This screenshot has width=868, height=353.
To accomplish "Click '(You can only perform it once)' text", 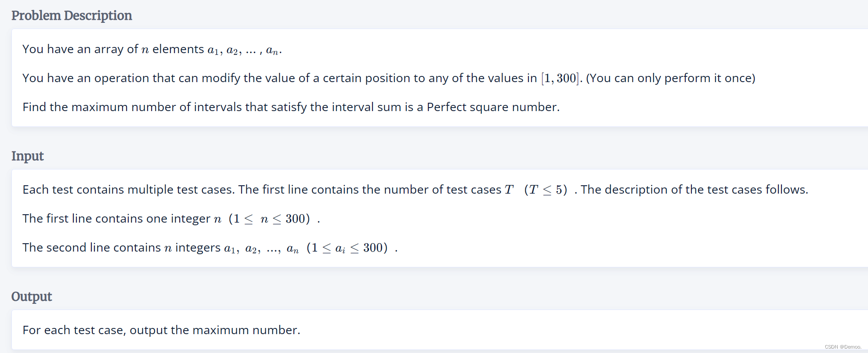I will click(x=671, y=78).
